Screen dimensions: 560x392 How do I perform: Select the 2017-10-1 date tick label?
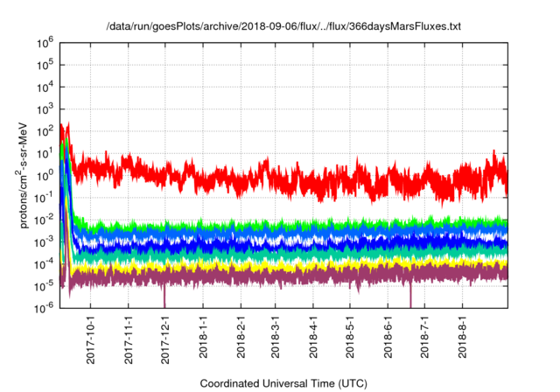pyautogui.click(x=92, y=336)
